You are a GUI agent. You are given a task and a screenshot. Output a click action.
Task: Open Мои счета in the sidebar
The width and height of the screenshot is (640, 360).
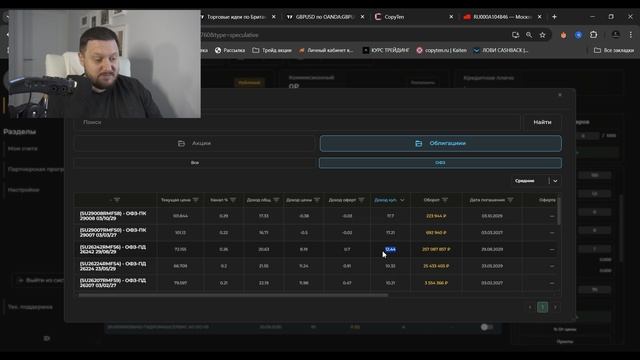[23, 149]
